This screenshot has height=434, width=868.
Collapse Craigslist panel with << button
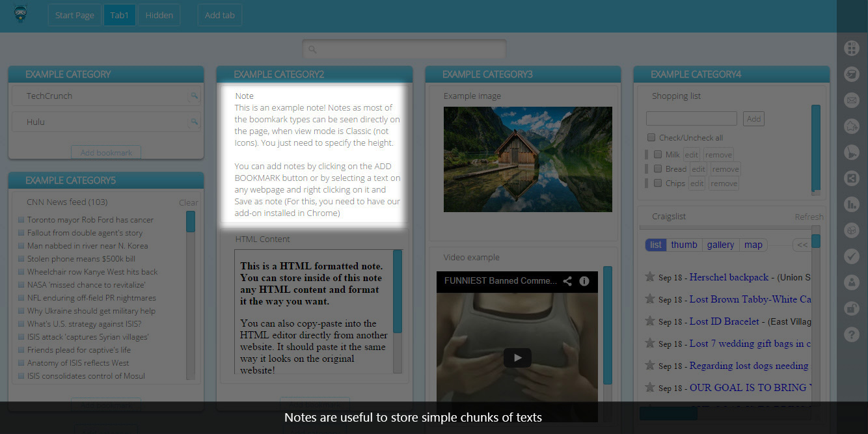click(x=802, y=245)
